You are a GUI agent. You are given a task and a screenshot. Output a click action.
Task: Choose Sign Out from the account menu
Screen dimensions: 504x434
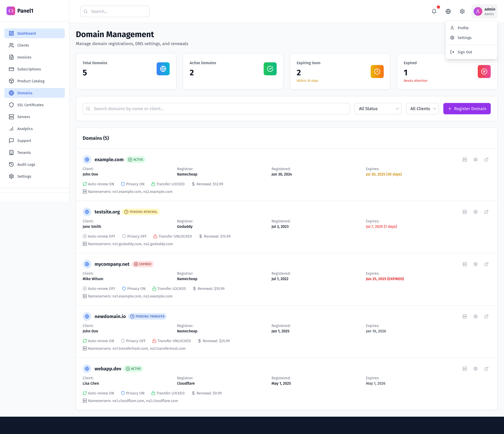click(x=465, y=52)
